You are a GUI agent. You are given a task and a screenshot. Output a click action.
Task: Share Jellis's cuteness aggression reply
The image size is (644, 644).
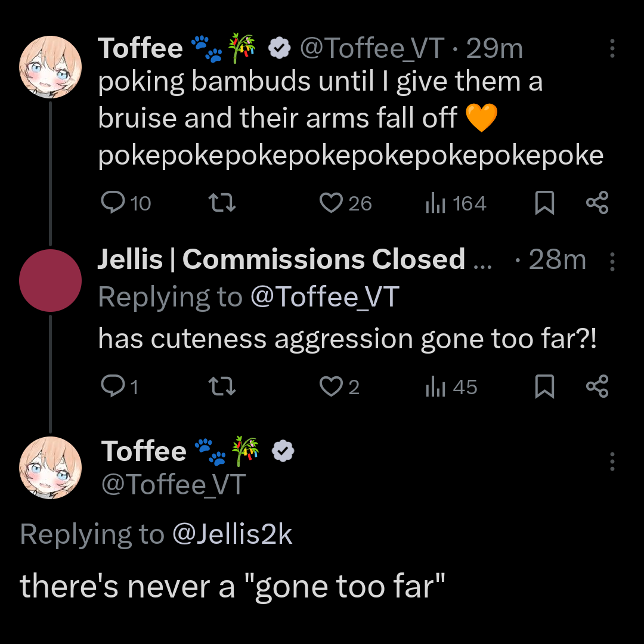click(x=597, y=387)
